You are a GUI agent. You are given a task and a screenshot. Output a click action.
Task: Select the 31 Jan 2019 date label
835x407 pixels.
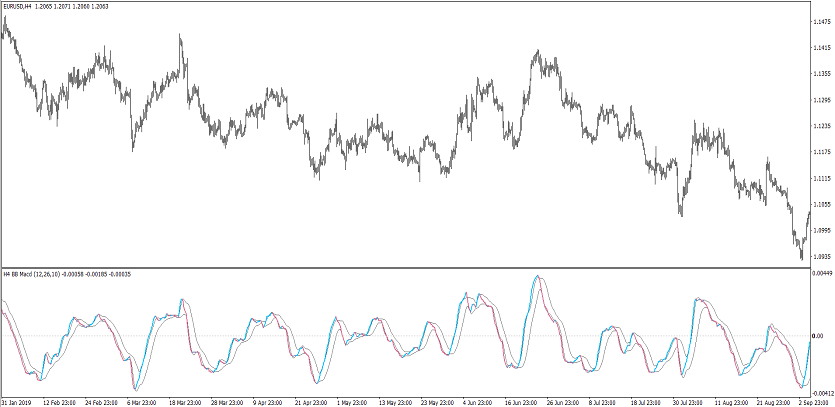pos(19,401)
